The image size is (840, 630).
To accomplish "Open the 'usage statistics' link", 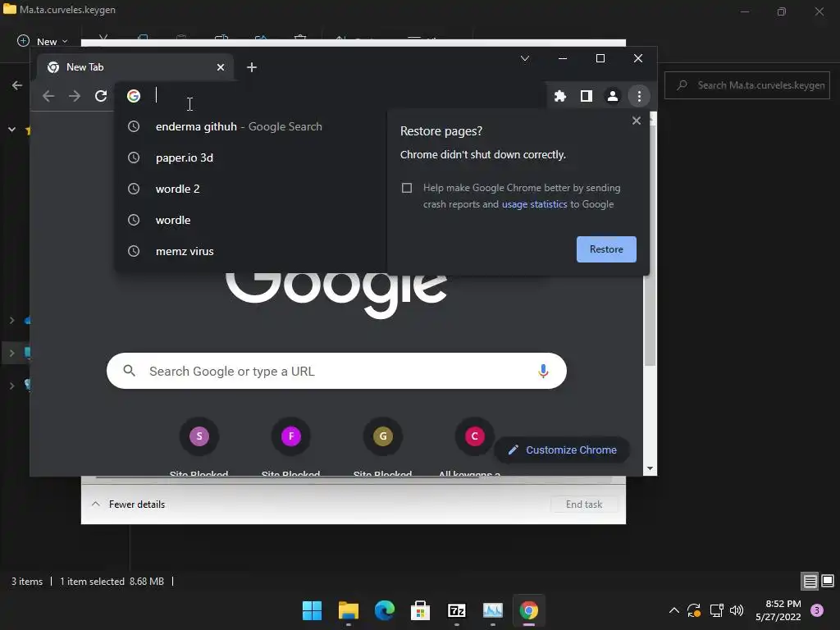I will [x=534, y=204].
